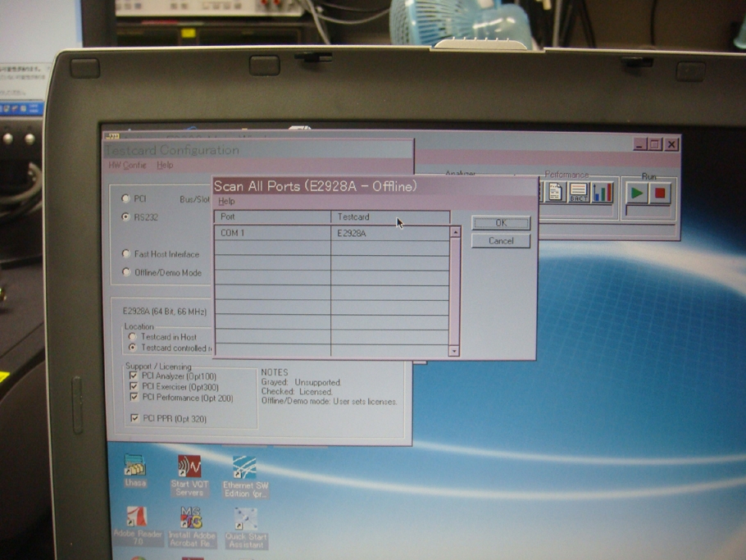Toggle PCI Analyzer (Opt100) checkbox
Image resolution: width=746 pixels, height=560 pixels.
[133, 376]
